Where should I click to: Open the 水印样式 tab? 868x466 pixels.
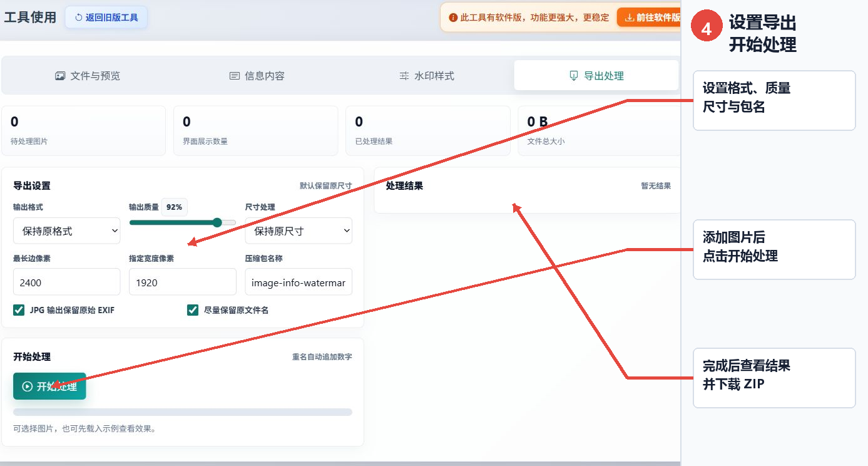(427, 76)
